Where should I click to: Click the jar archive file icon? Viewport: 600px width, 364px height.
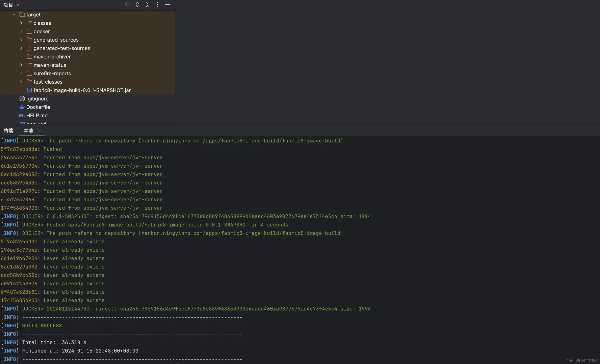pyautogui.click(x=29, y=90)
